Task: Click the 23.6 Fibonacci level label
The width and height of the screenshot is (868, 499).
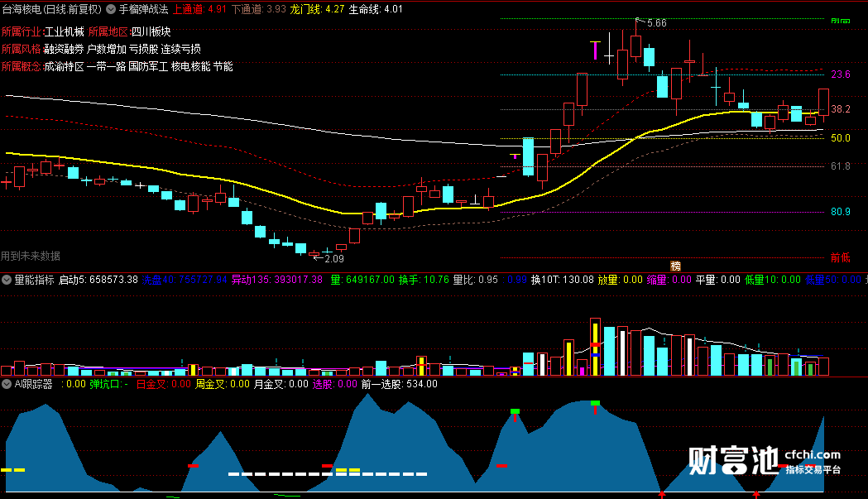Action: 841,74
